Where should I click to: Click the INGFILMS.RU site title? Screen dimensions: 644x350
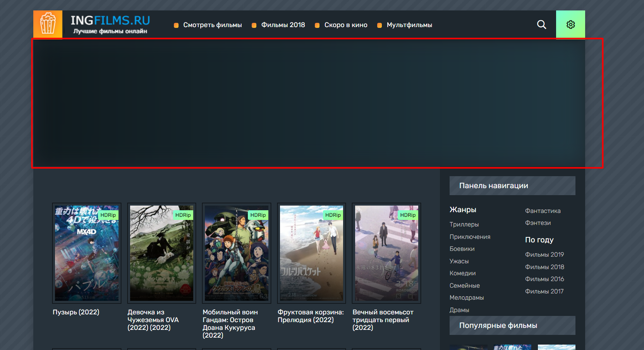click(x=110, y=20)
